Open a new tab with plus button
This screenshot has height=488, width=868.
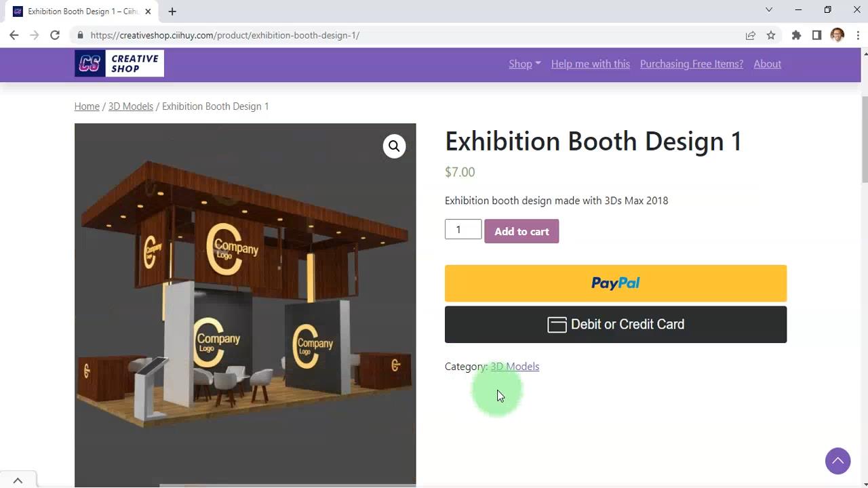(x=172, y=12)
